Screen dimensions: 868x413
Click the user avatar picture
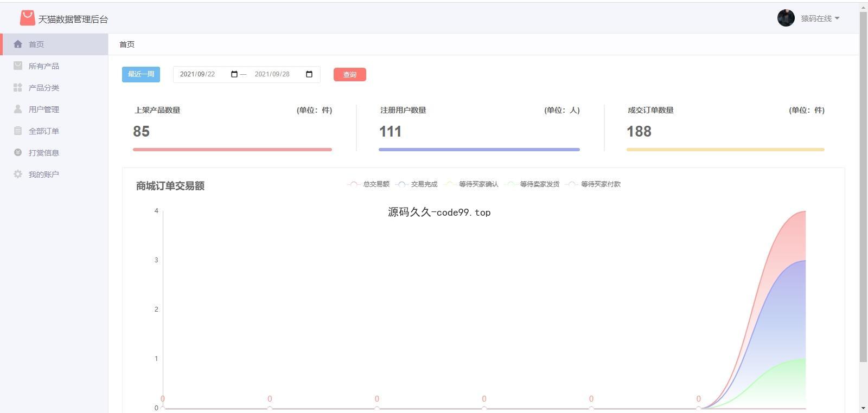point(786,18)
